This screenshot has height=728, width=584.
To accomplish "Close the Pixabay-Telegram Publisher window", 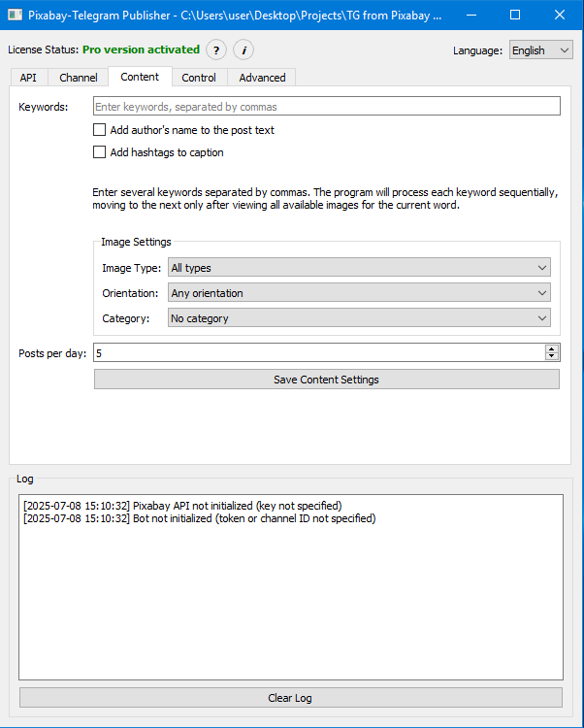I will point(560,15).
